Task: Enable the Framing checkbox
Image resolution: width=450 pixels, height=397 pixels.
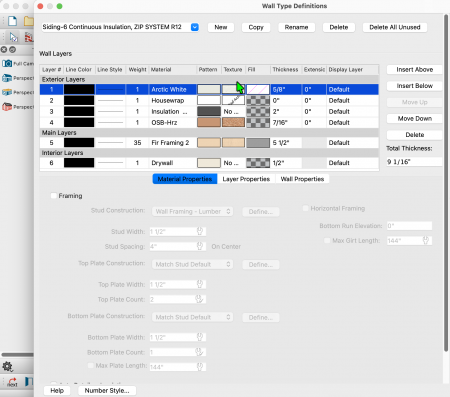Action: [x=53, y=196]
